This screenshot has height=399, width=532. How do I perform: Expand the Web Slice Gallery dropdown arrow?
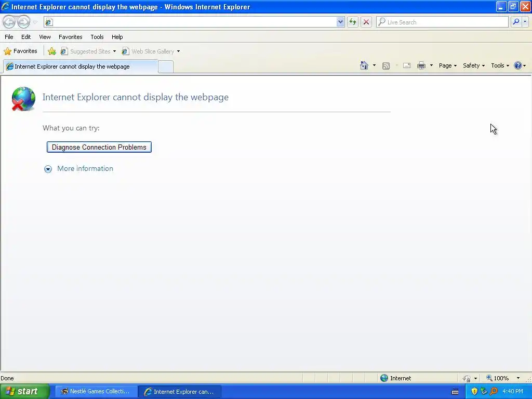point(179,51)
